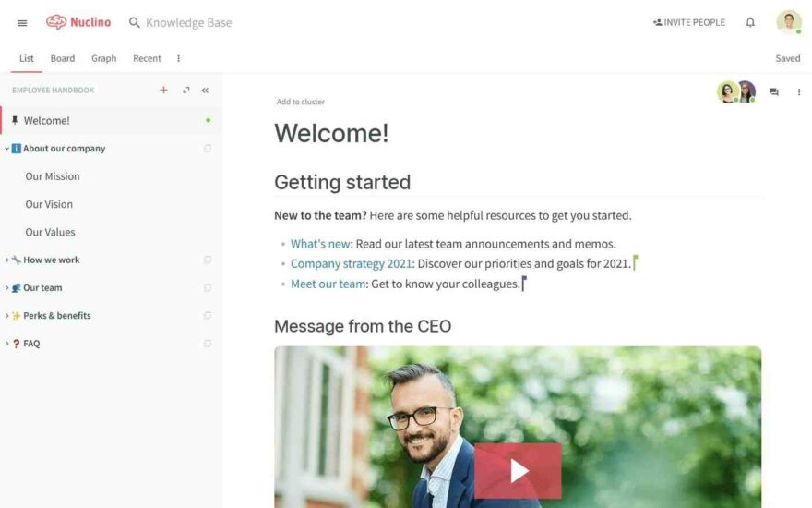812x508 pixels.
Task: Open more options beside the Recent tab
Action: [179, 58]
